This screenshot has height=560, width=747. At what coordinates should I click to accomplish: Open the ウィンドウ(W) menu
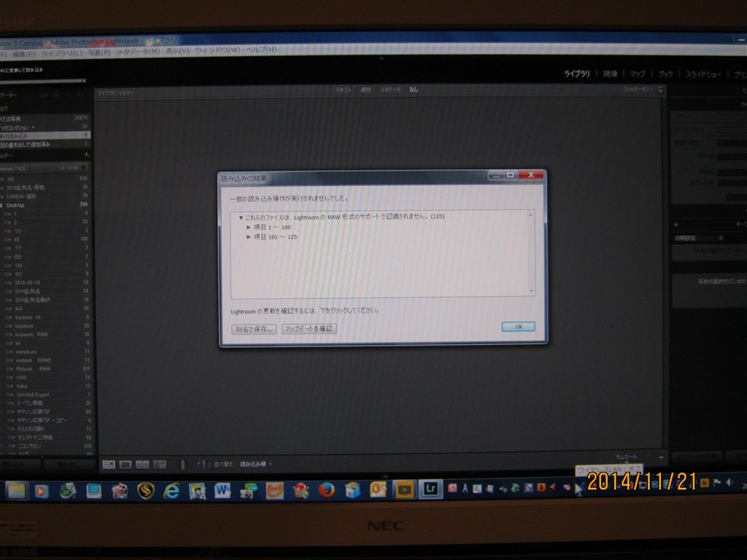[x=217, y=50]
